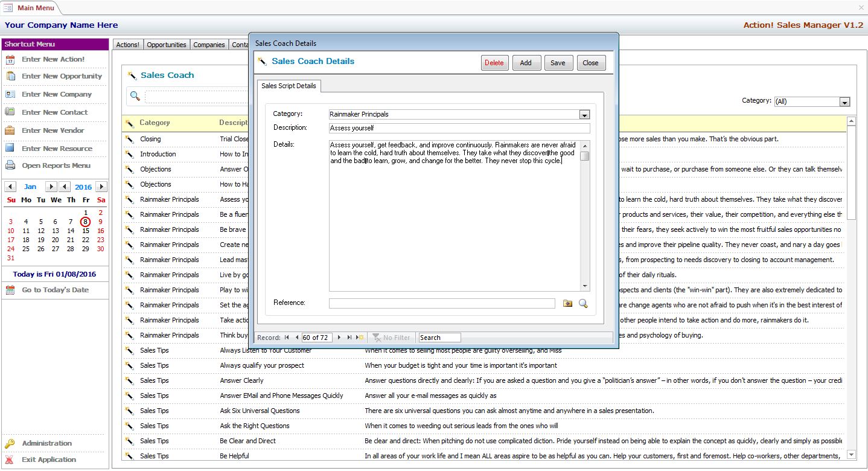
Task: Go to the next record in navigator
Action: click(x=339, y=338)
